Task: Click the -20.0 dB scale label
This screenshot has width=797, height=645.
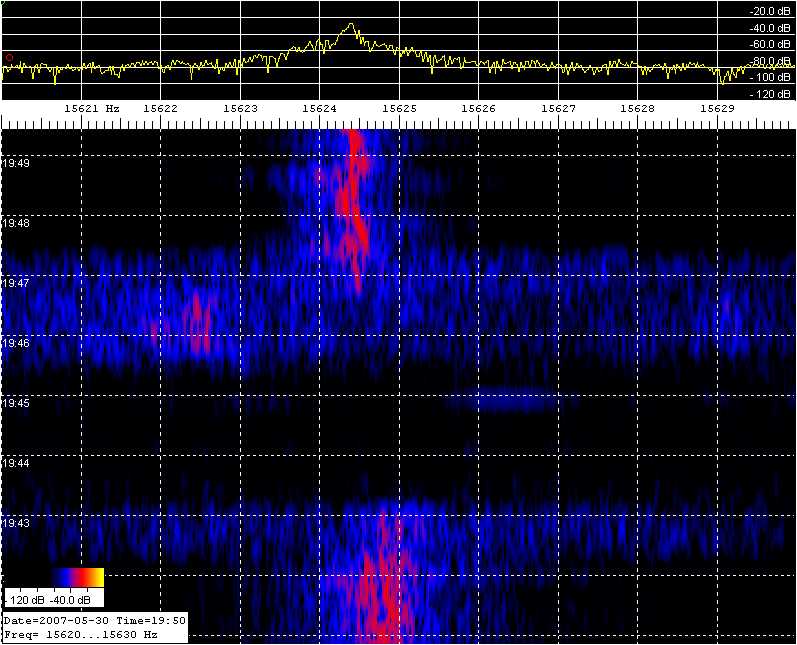Action: click(x=770, y=12)
